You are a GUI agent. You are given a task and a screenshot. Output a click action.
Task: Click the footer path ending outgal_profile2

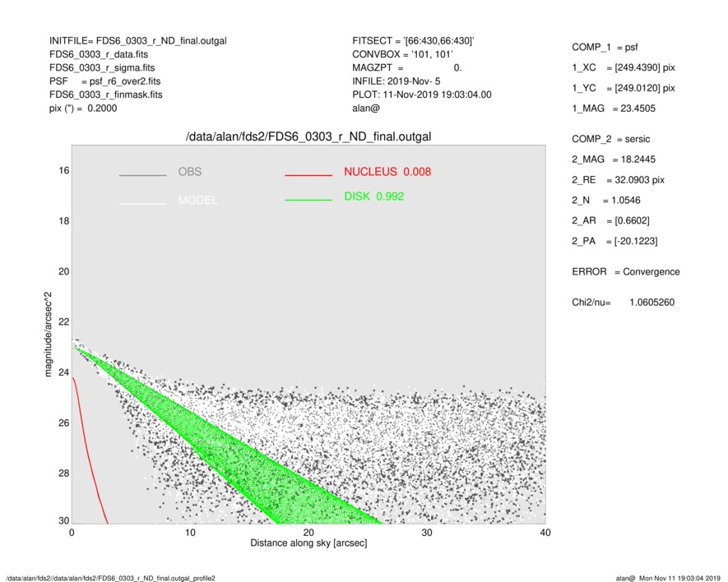coord(110,578)
